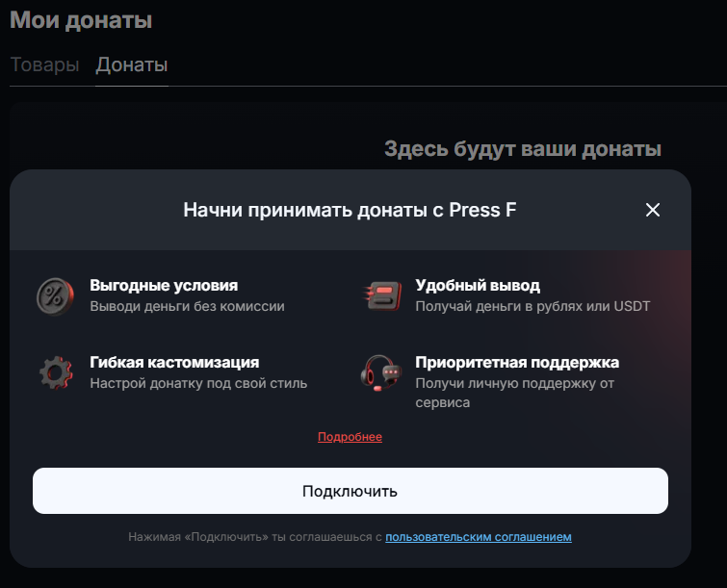
Task: Switch to the Товары tab
Action: click(x=44, y=64)
